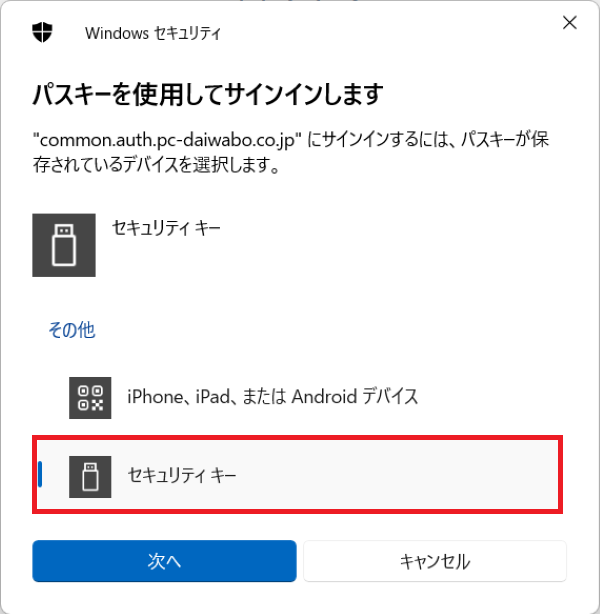Click the デバイス word in the Android option

coord(390,396)
